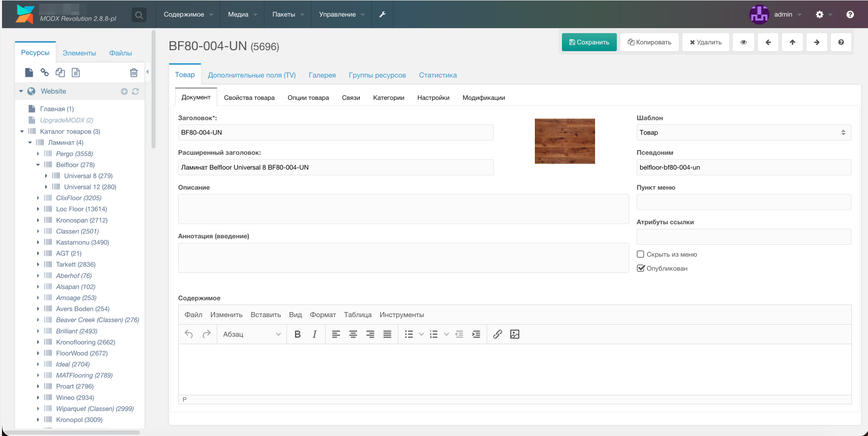Go to the previous resource with the left arrow
This screenshot has height=436, width=868.
768,42
